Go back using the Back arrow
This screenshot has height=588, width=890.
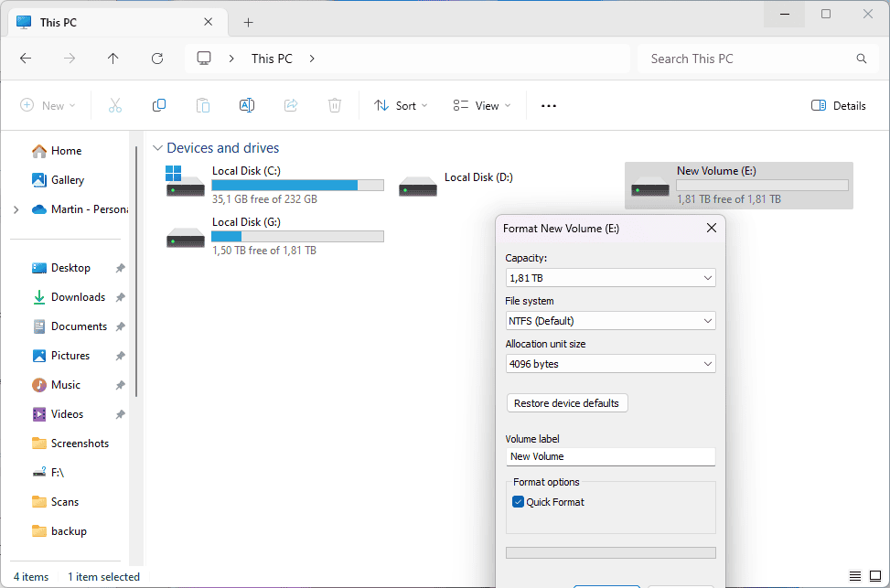click(26, 59)
